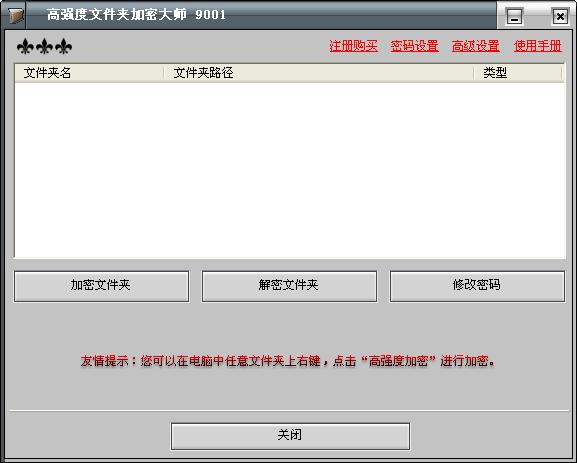This screenshot has width=577, height=463.
Task: Click the 解密文件夹 button
Action: [289, 286]
